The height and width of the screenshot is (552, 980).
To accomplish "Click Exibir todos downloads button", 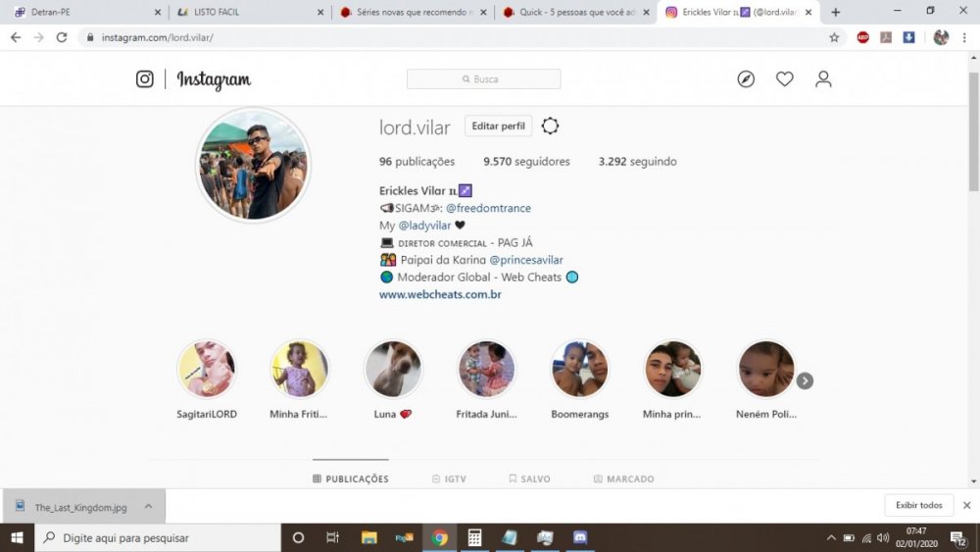I will coord(919,505).
